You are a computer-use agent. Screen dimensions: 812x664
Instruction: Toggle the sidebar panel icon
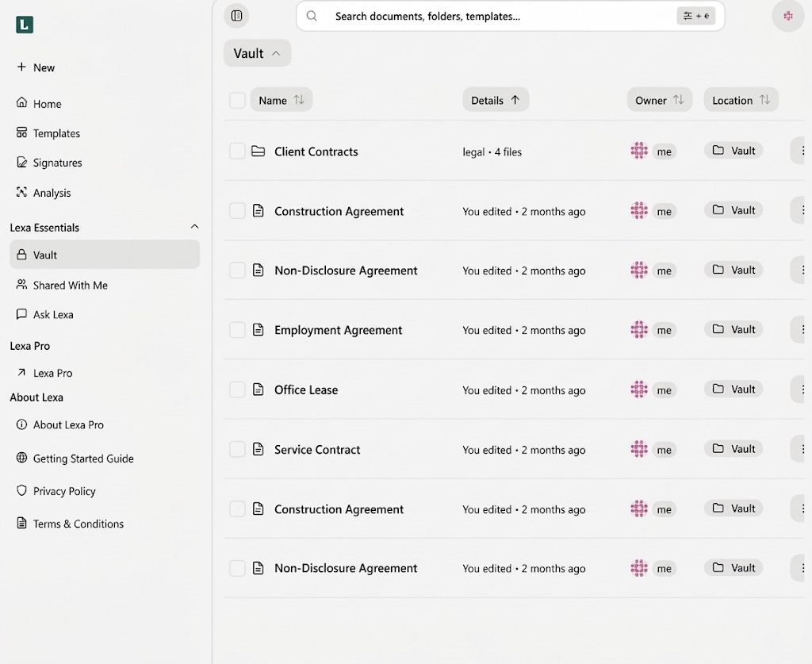click(236, 16)
